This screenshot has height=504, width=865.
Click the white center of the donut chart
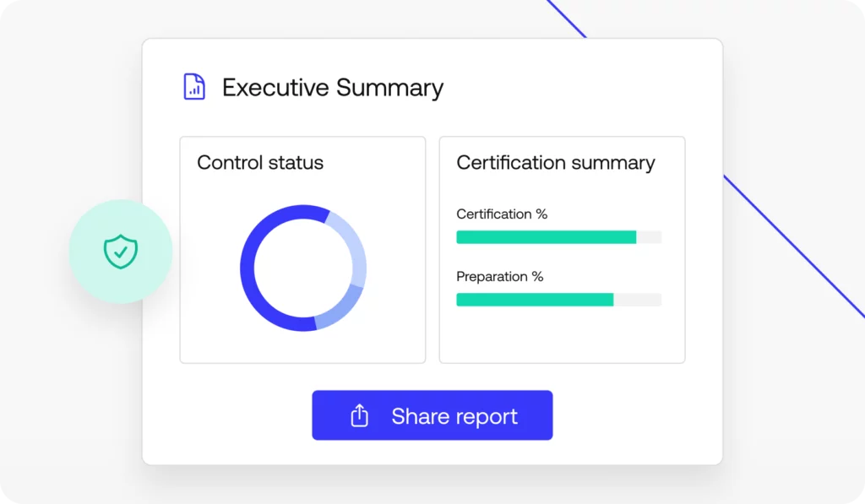[x=302, y=268]
